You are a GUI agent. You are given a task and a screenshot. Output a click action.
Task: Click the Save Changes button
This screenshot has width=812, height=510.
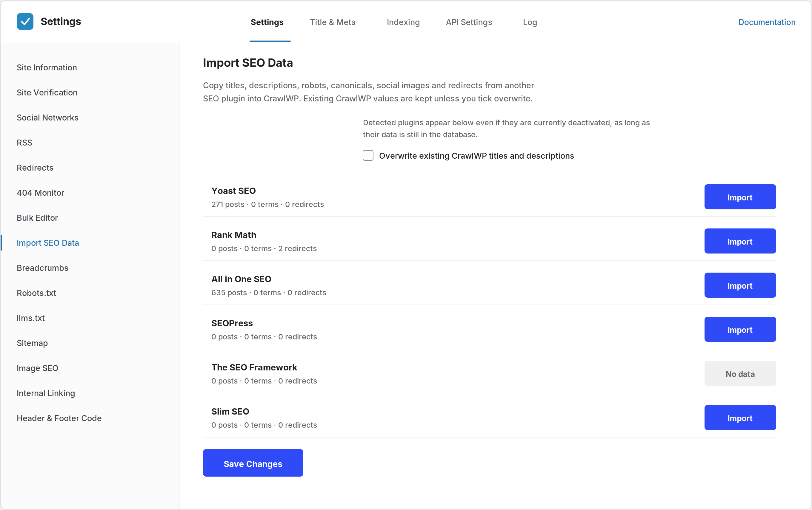[x=253, y=463]
